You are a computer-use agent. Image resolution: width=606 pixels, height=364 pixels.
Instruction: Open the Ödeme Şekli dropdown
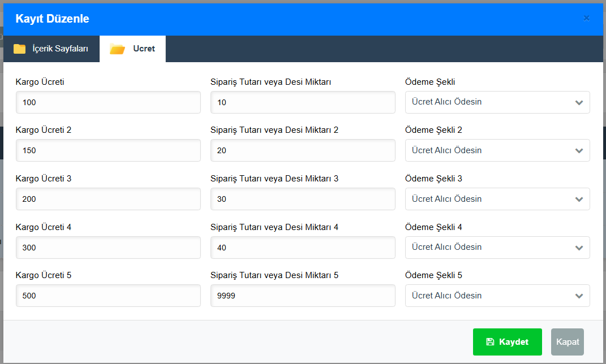pyautogui.click(x=497, y=102)
